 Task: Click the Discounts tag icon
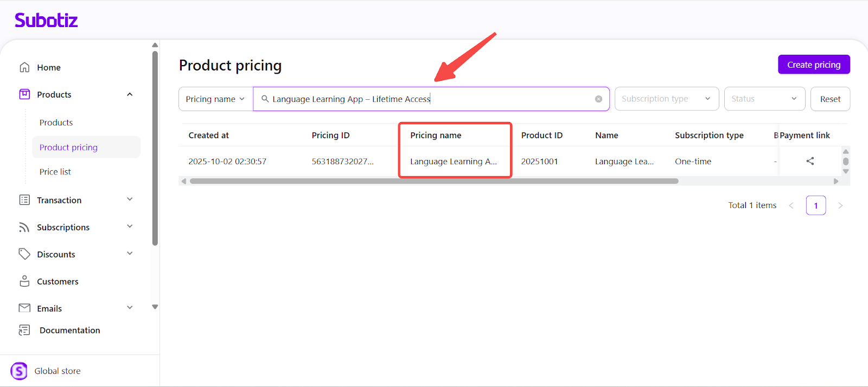pyautogui.click(x=24, y=254)
